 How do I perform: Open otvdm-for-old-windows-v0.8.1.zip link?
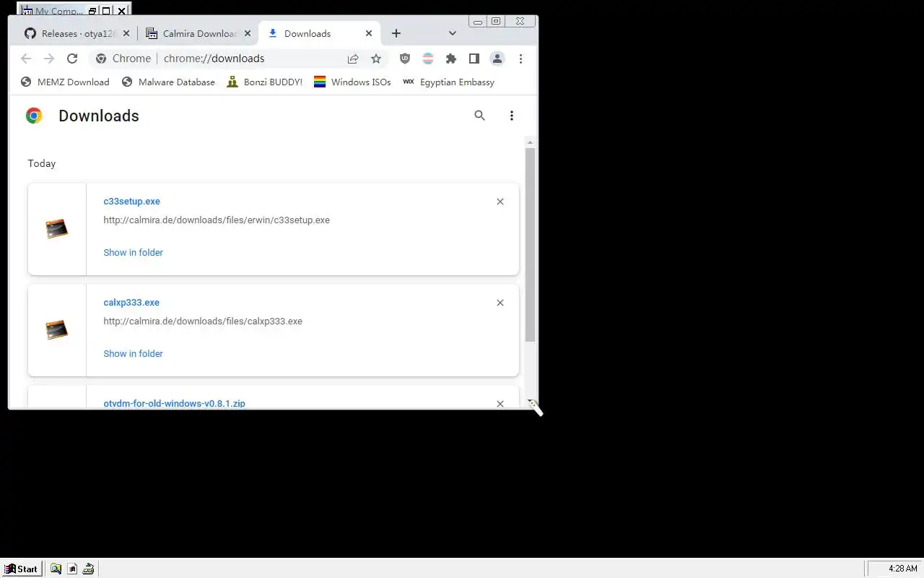(x=174, y=403)
